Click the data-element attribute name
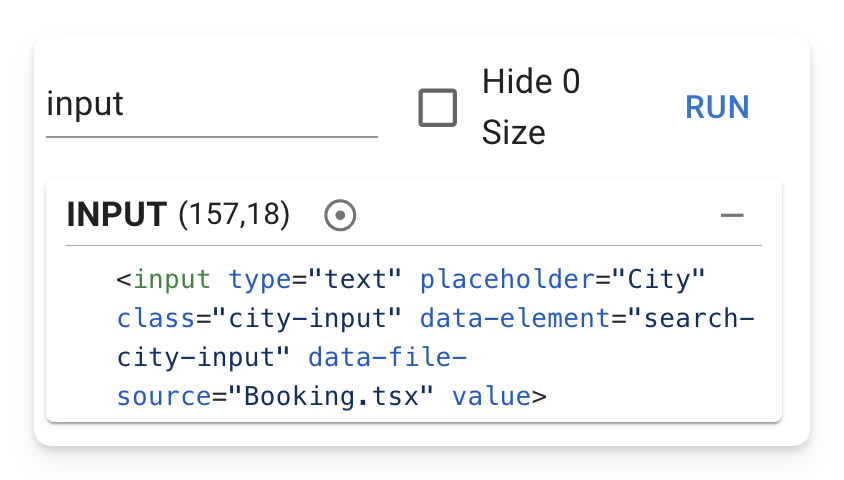 (x=515, y=319)
